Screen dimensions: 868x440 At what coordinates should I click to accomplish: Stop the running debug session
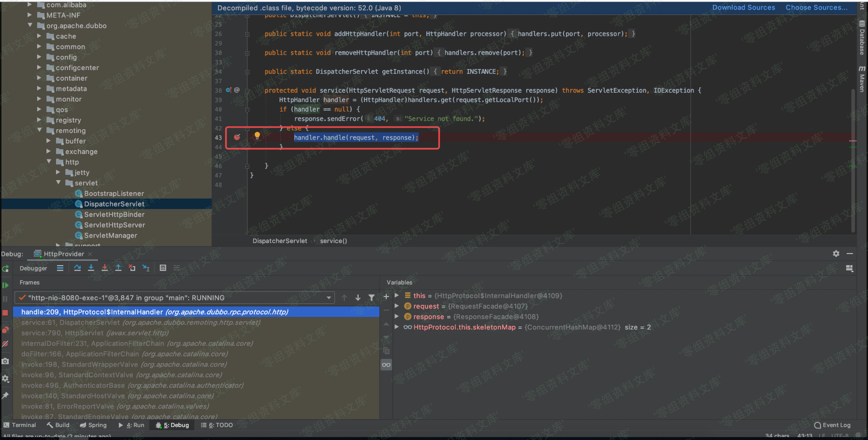coord(6,312)
